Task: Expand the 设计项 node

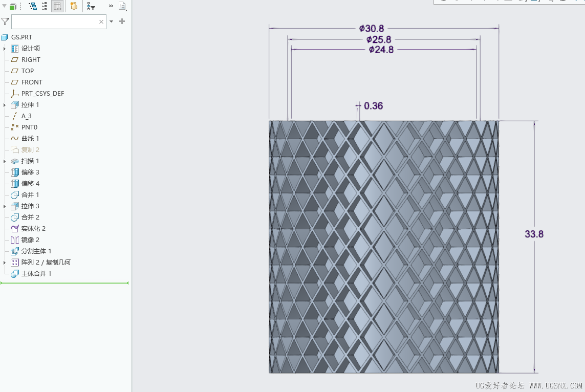Action: coord(5,49)
